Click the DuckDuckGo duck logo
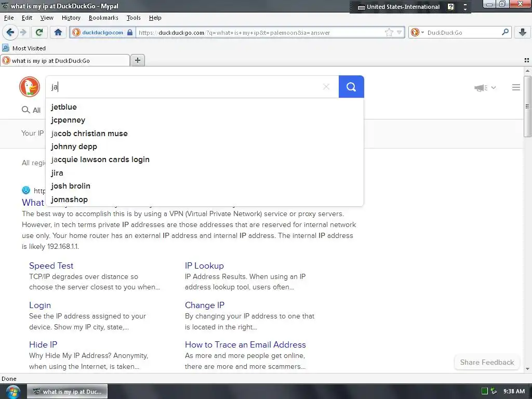The image size is (532, 399). point(30,87)
